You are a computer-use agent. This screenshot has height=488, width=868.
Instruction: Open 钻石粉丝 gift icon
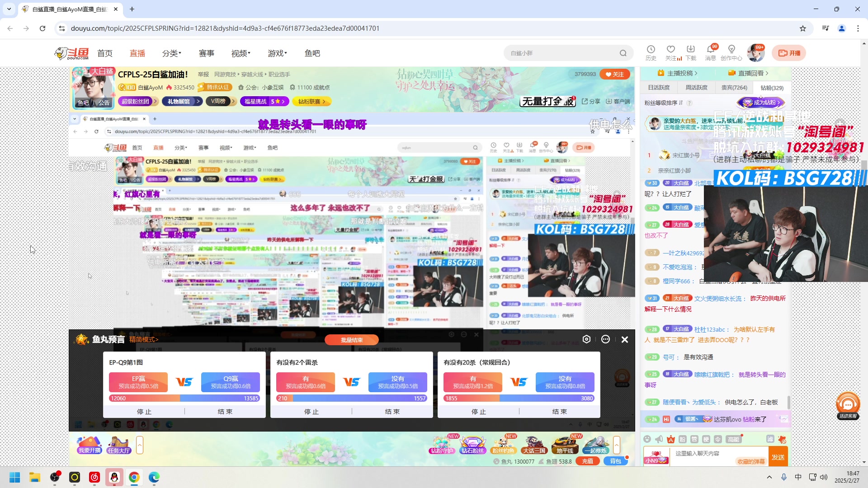coord(472,445)
